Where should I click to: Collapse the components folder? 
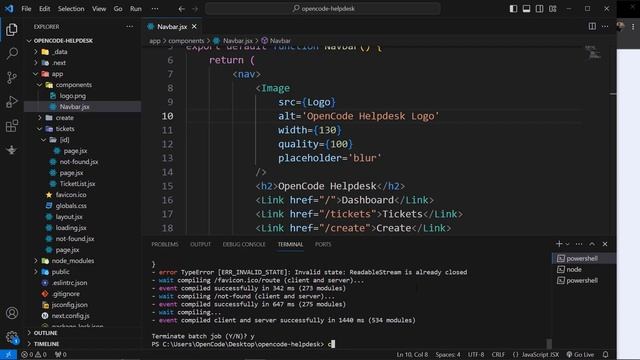(73, 85)
